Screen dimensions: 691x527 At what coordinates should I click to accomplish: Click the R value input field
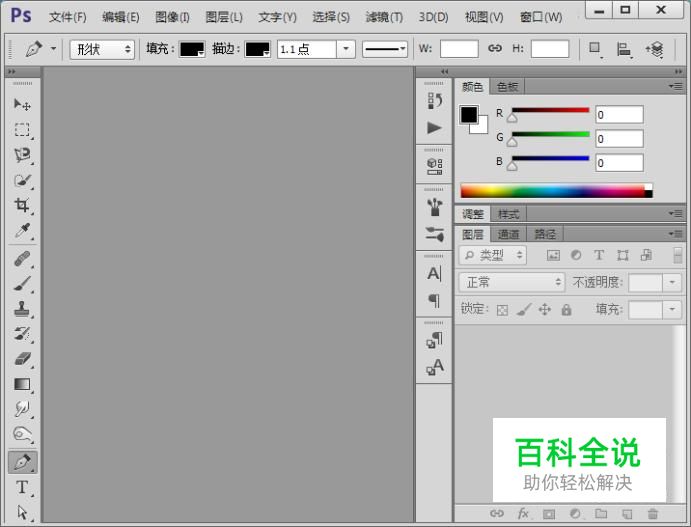(619, 115)
